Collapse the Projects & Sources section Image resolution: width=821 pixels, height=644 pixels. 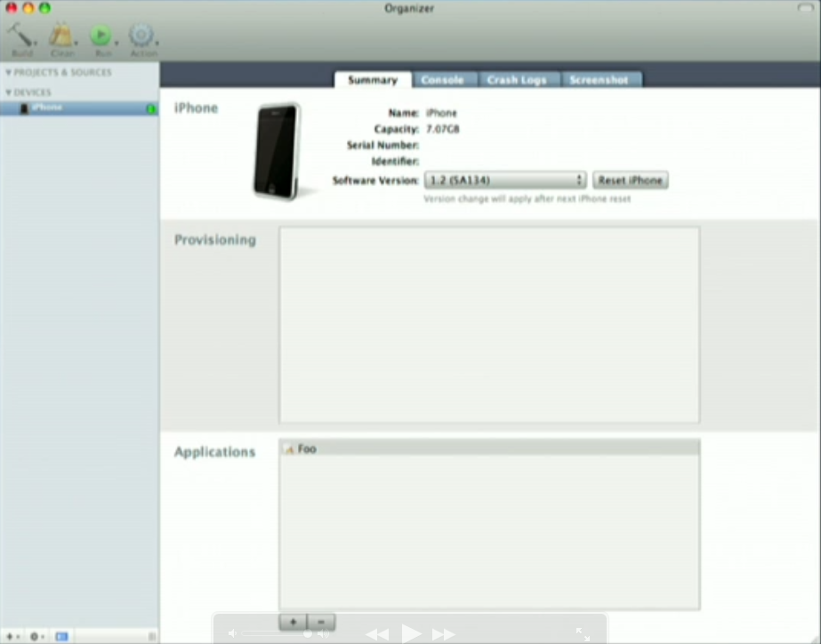click(9, 73)
